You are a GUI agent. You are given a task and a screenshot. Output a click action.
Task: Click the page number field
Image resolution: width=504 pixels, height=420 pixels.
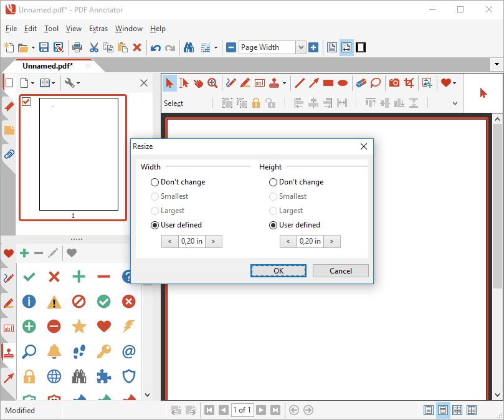coord(242,410)
